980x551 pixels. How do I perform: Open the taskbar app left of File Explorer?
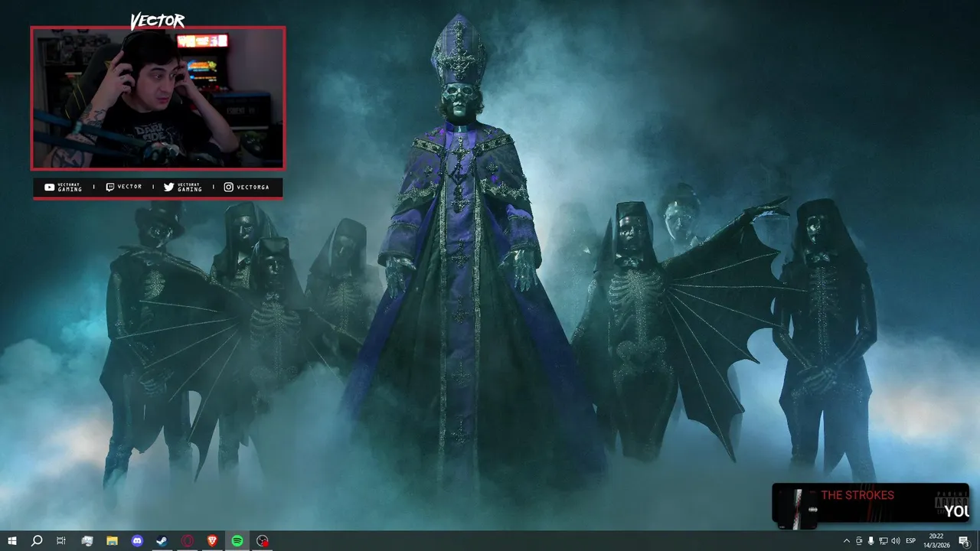point(87,541)
